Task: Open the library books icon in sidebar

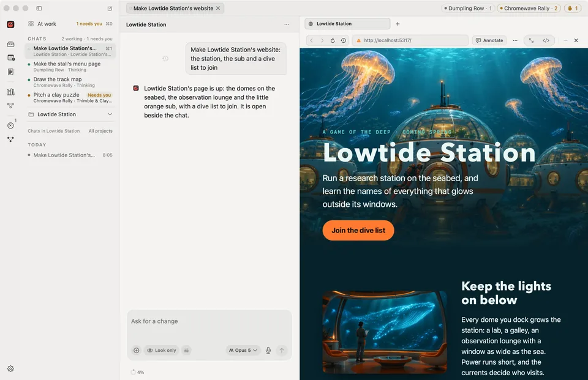Action: tap(10, 92)
